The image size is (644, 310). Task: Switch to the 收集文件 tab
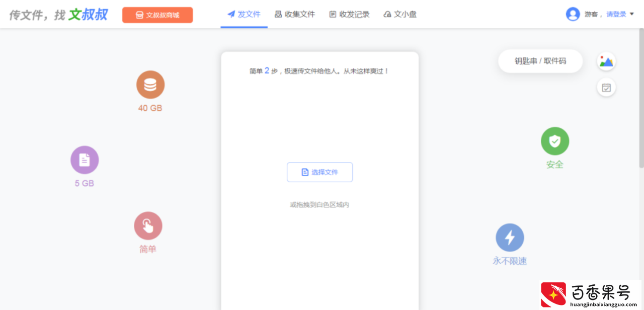(x=295, y=14)
